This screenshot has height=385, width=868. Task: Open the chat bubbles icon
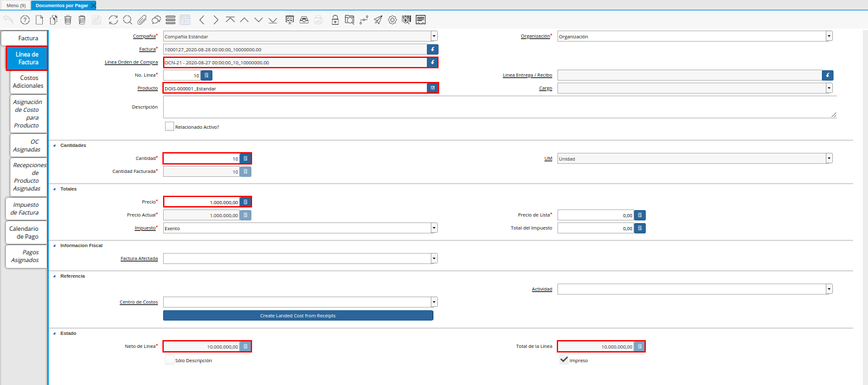(x=156, y=20)
